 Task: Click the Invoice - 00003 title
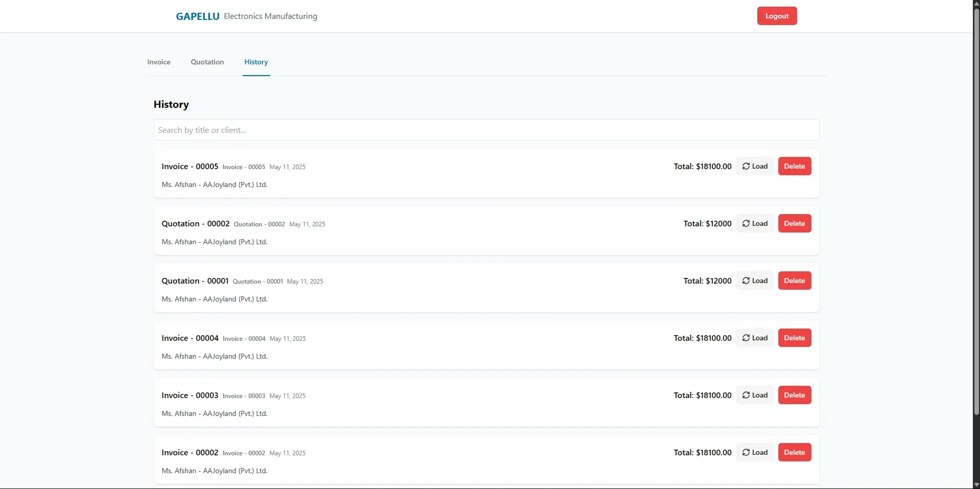tap(190, 395)
